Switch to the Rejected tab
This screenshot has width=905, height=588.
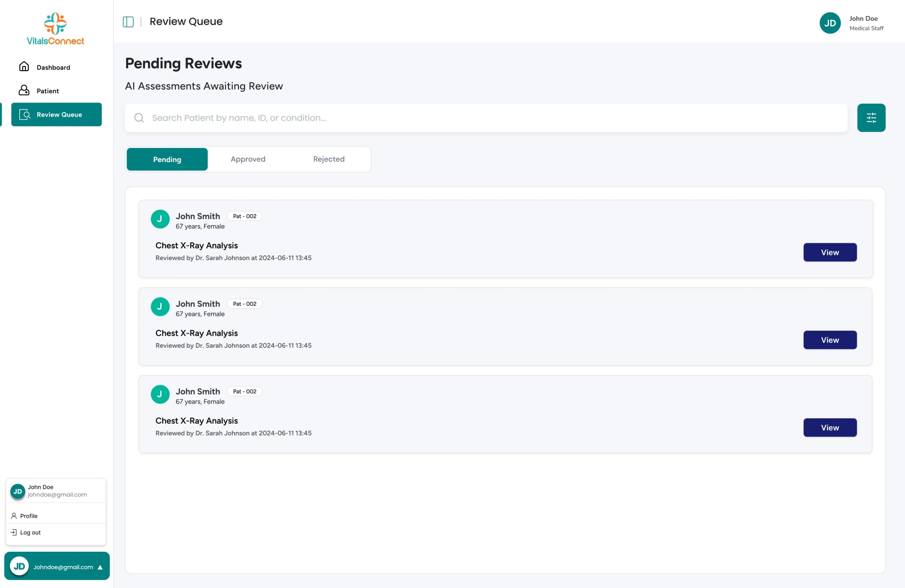(x=329, y=159)
